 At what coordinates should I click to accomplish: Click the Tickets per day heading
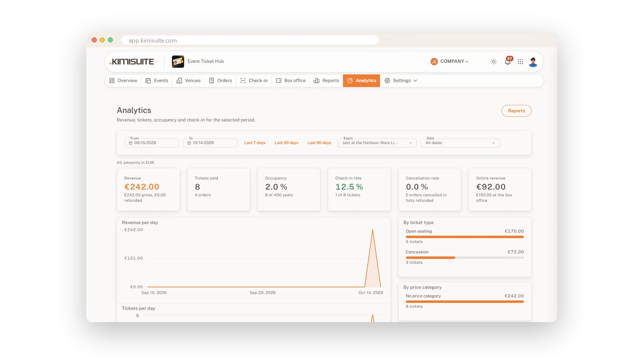tap(138, 308)
